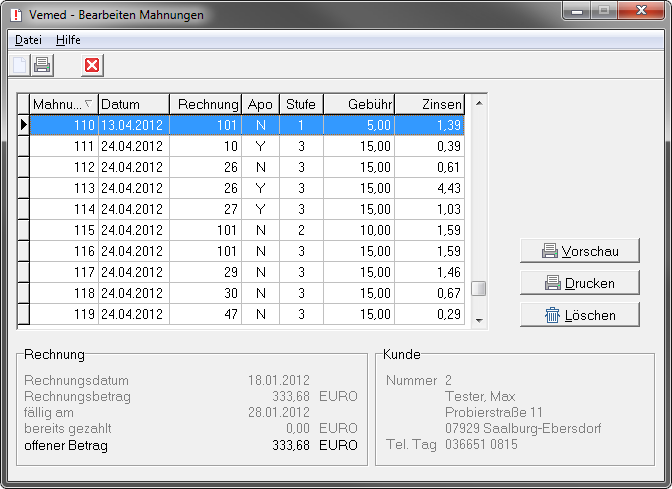672x489 pixels.
Task: Click the date cell 13.04.2012
Action: (134, 125)
